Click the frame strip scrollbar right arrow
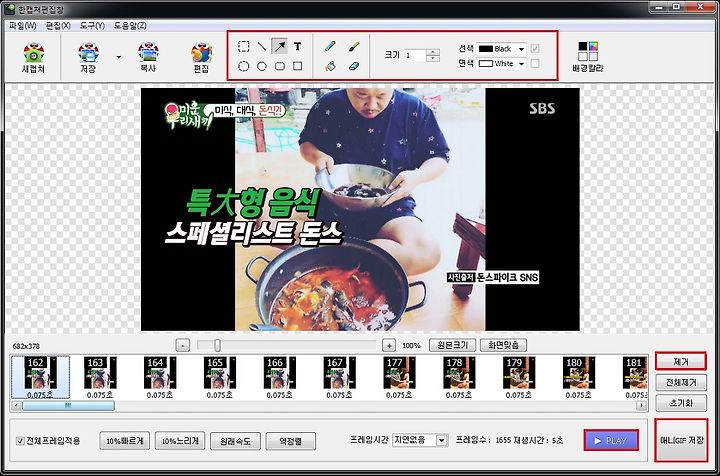 point(641,406)
